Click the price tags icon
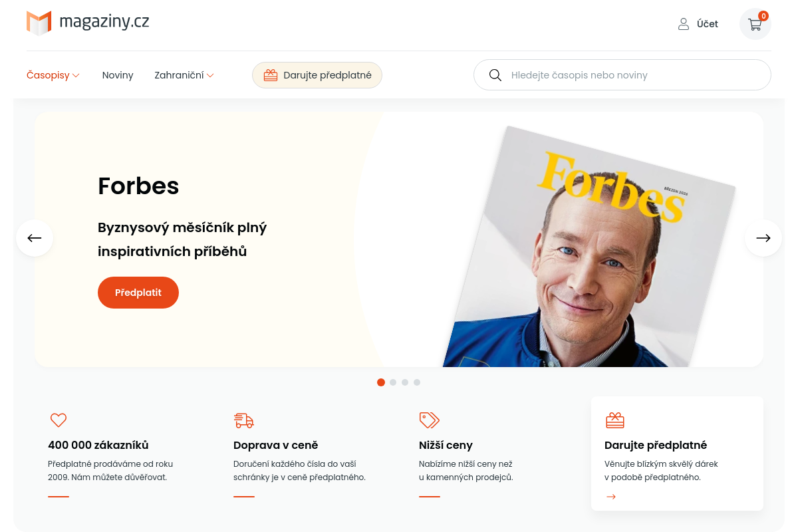Screen dimensions: 798x532 430,420
